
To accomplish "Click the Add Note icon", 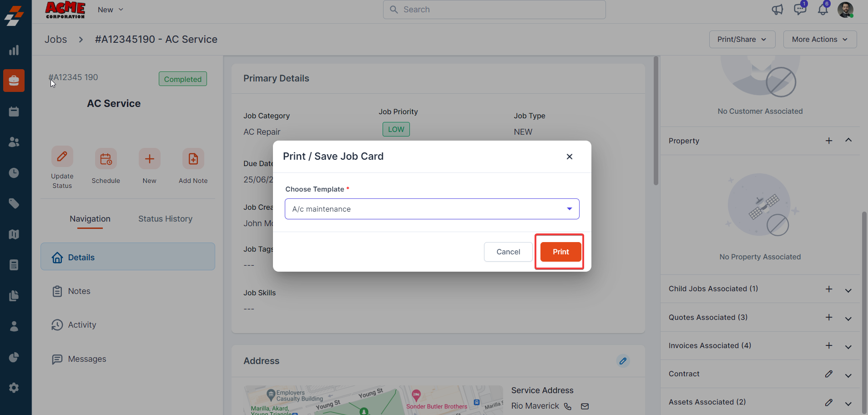I will [193, 159].
